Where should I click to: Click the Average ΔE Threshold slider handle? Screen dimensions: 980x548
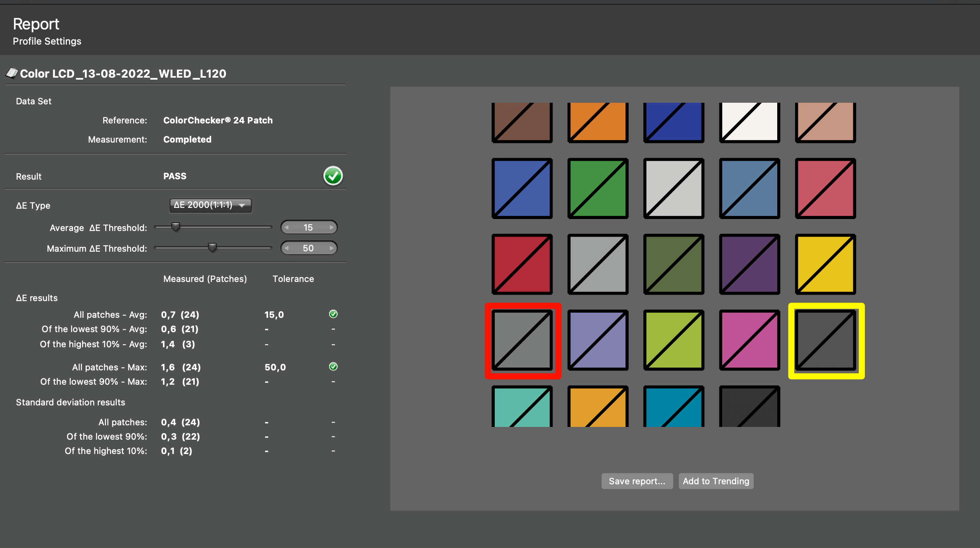point(175,227)
